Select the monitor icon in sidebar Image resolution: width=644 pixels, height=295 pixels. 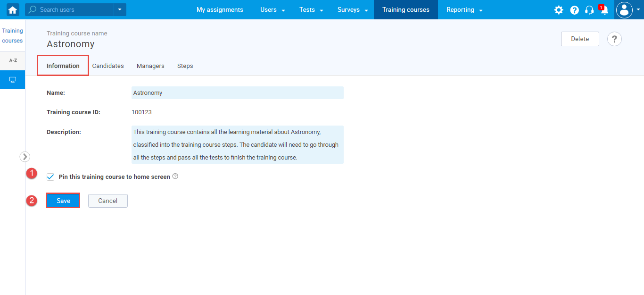coord(13,80)
